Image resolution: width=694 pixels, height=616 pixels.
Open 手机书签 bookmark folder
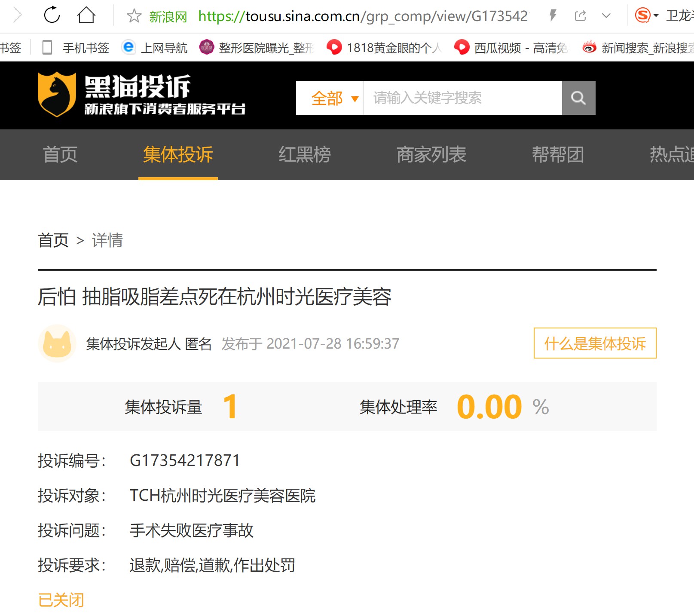(x=76, y=48)
